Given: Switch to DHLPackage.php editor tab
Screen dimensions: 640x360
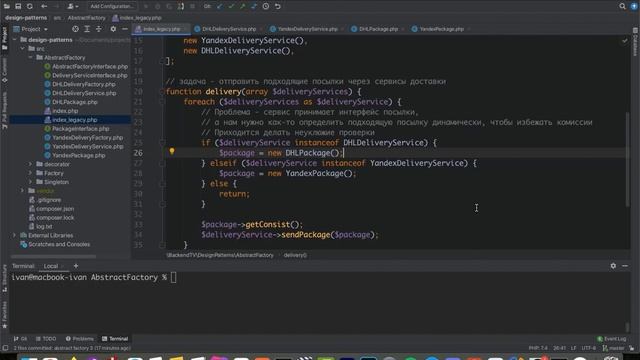Looking at the screenshot, I should tap(378, 29).
